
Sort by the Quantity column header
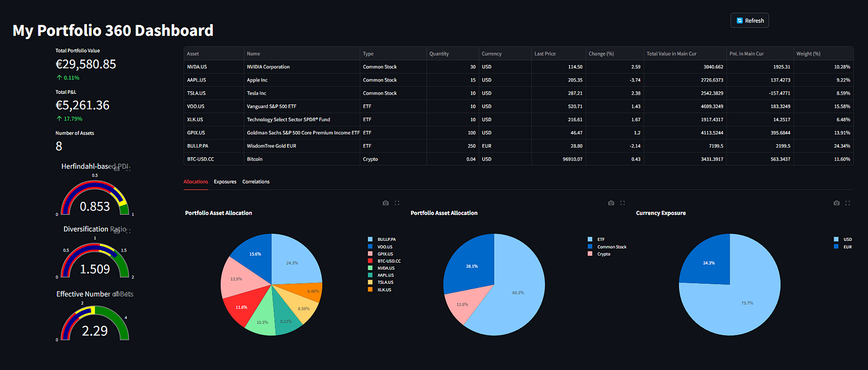pos(453,53)
